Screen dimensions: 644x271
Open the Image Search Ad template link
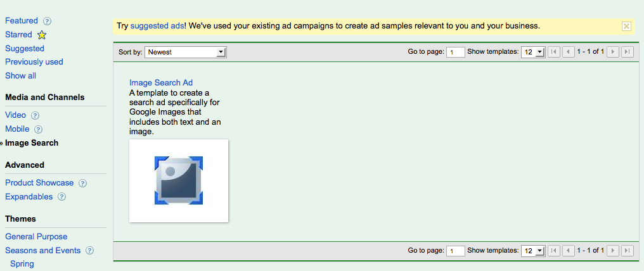[161, 83]
